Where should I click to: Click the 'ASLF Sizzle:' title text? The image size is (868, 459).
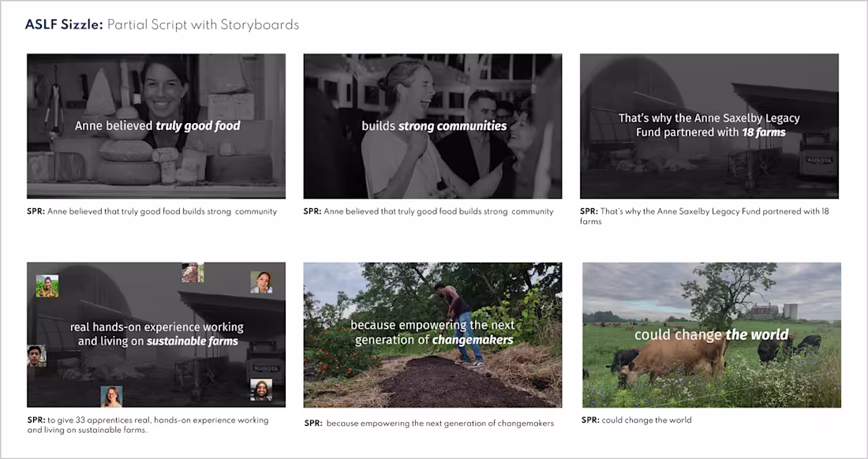[x=64, y=25]
